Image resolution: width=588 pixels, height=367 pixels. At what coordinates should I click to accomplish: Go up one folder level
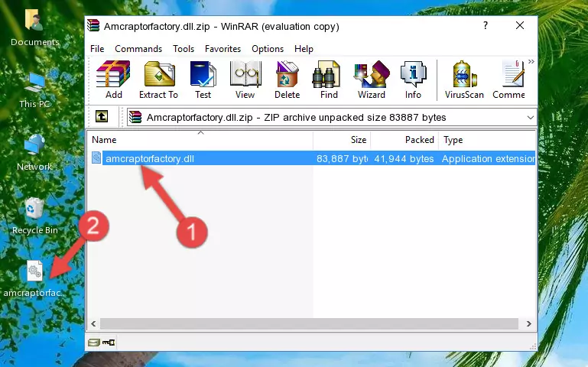(x=102, y=116)
